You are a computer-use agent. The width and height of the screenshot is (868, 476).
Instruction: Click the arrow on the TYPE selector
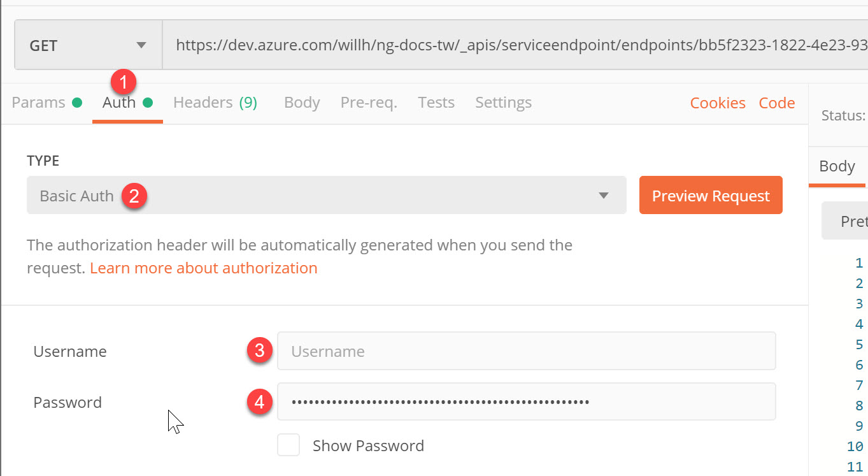pyautogui.click(x=604, y=196)
